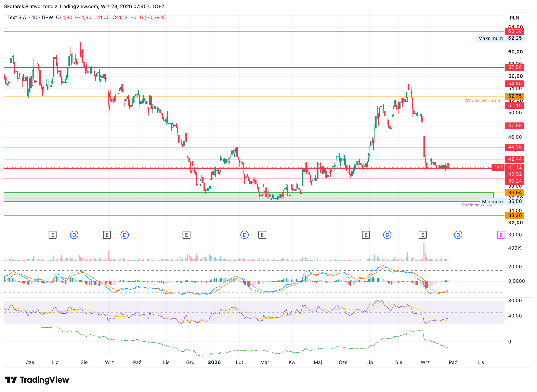Click the 400 K volume scale label
The image size is (537, 392).
pyautogui.click(x=514, y=248)
